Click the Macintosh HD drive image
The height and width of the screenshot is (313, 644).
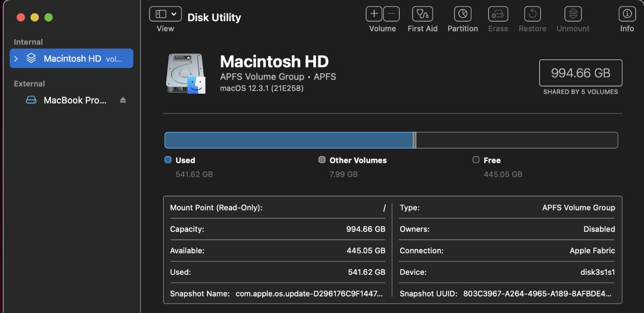[185, 74]
